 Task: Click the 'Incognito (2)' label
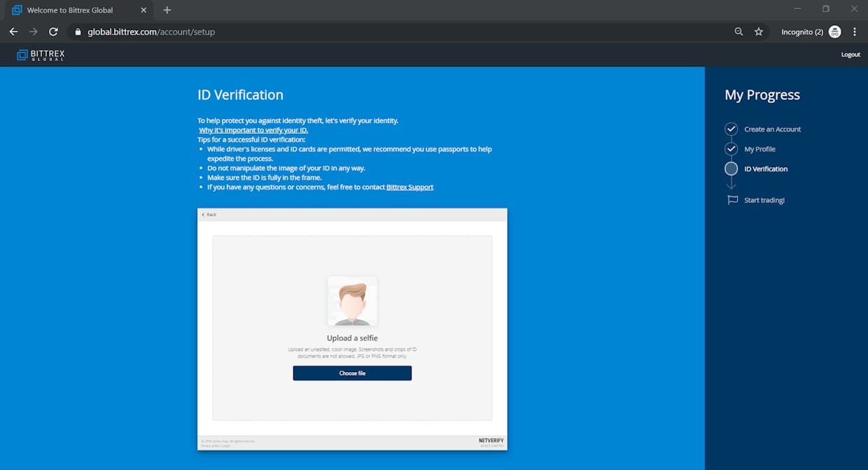802,31
